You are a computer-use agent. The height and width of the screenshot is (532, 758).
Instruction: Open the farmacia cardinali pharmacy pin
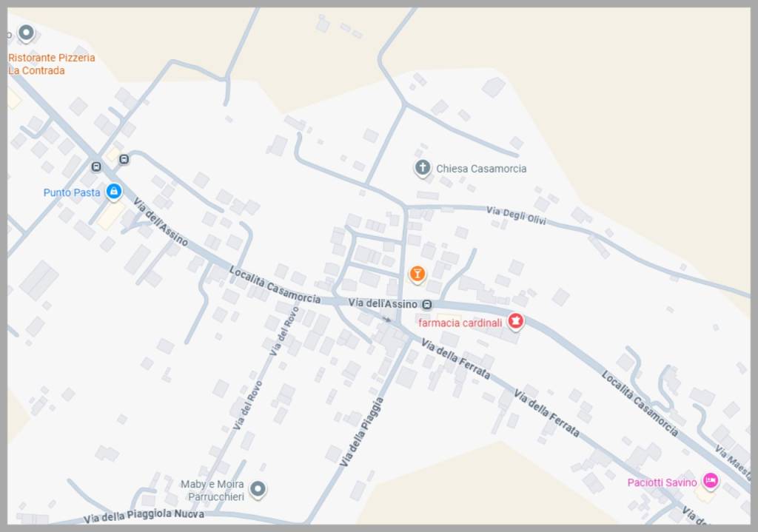tap(515, 321)
